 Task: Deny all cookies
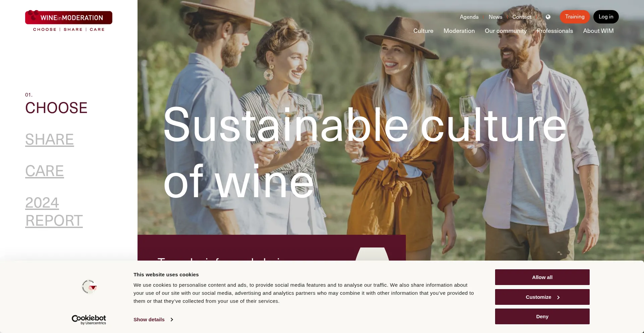tap(542, 317)
